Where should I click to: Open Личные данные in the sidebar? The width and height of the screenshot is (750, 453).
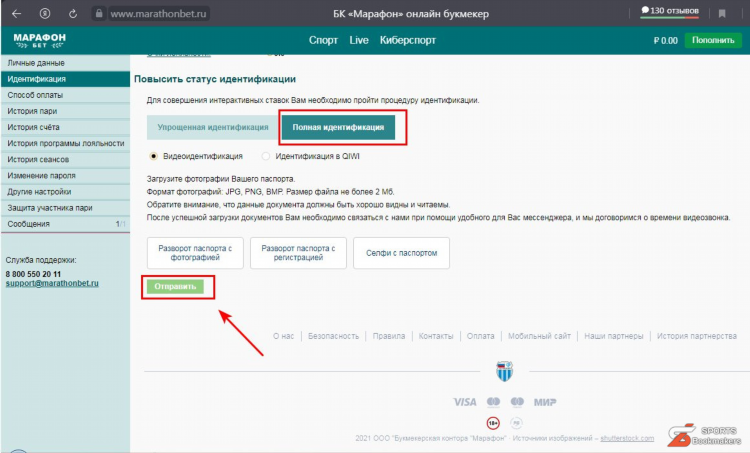[65, 63]
